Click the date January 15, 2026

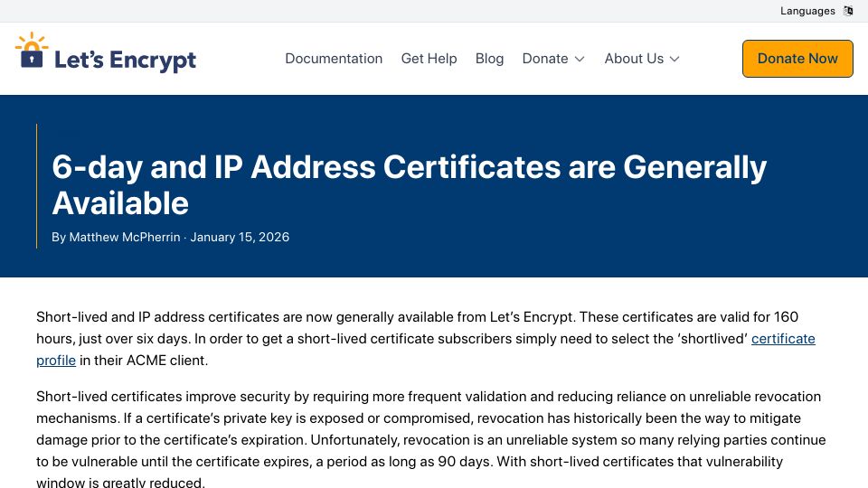click(x=240, y=238)
